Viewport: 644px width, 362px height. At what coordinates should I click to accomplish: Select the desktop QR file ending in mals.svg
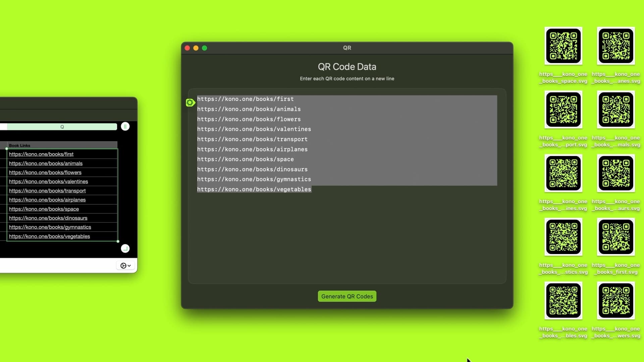[x=616, y=110]
